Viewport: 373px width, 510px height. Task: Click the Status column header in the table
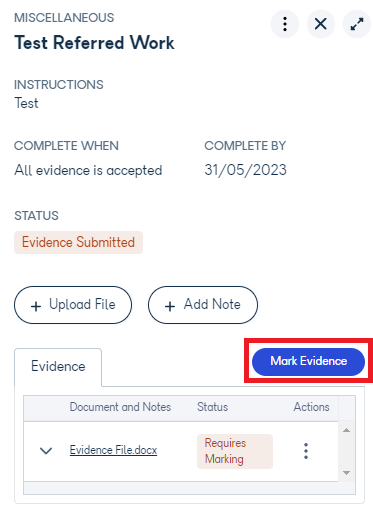pyautogui.click(x=213, y=407)
